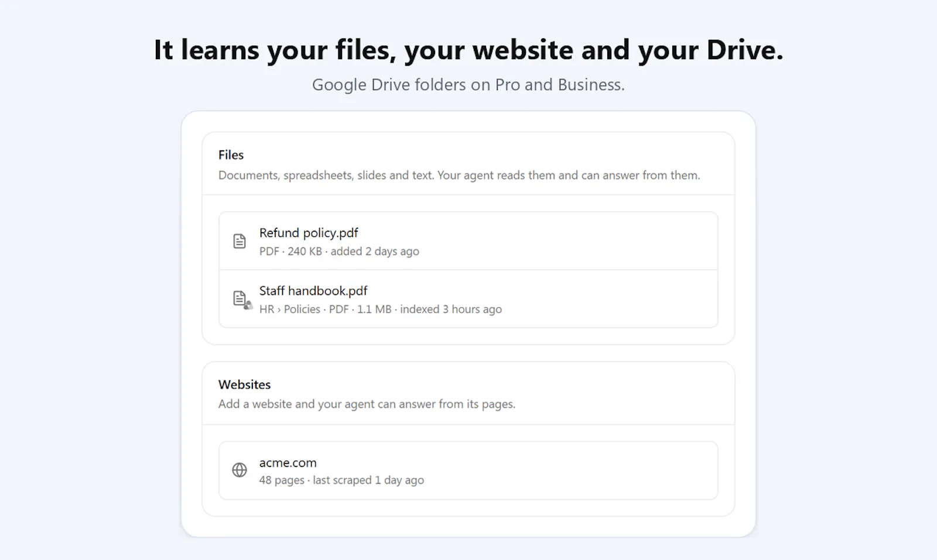Click '48 pages · last scraped 1 day ago' text
The image size is (937, 560).
tap(341, 480)
